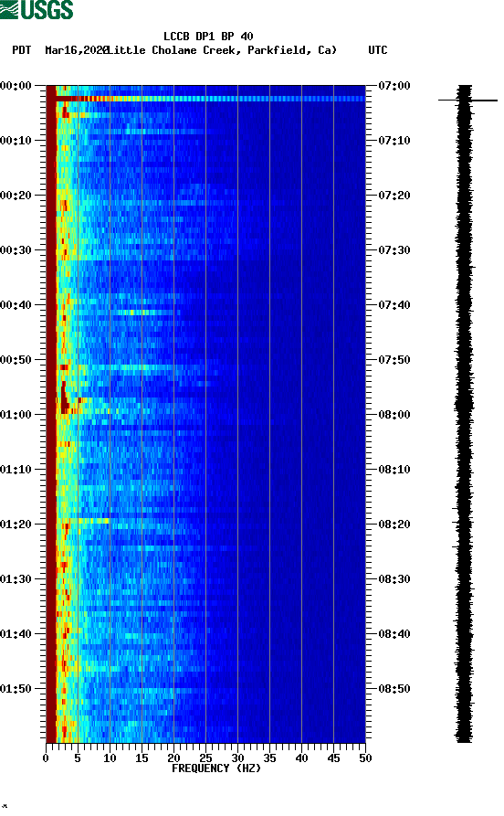Click the '00:50' PDT time label
The height and width of the screenshot is (816, 504).
tap(16, 360)
